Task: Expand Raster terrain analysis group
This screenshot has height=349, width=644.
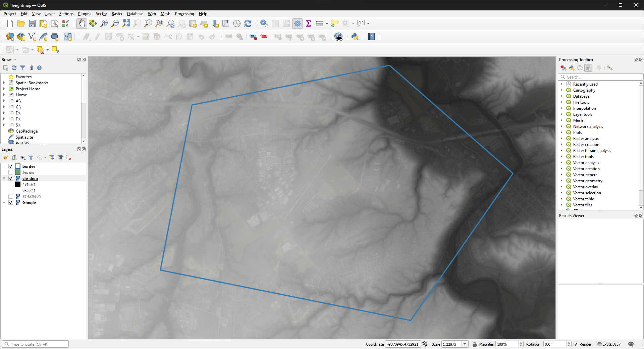Action: pos(561,151)
